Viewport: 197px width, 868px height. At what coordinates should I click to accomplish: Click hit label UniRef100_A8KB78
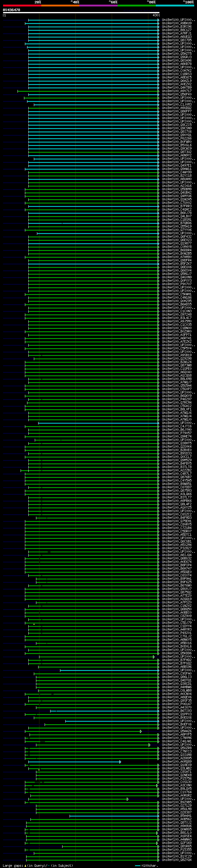click(x=177, y=64)
